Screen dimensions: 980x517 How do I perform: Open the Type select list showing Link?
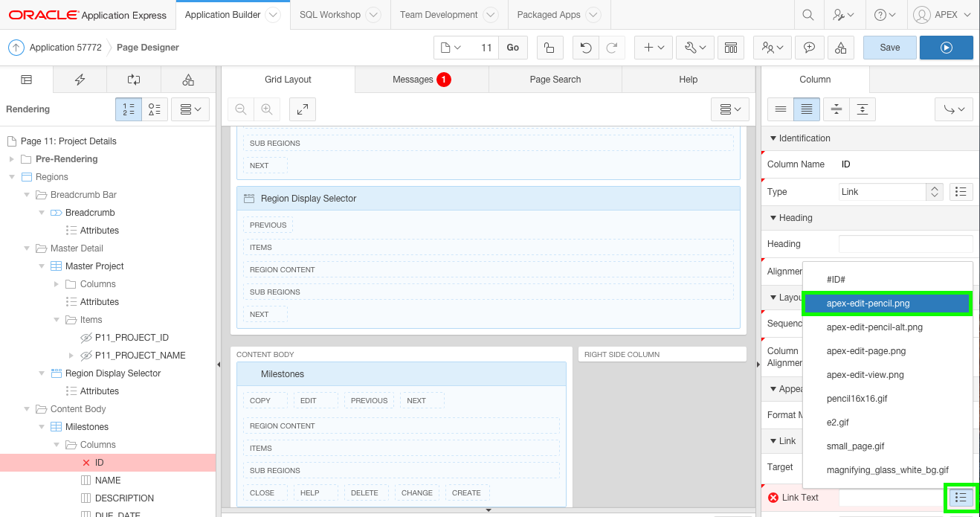coord(891,192)
